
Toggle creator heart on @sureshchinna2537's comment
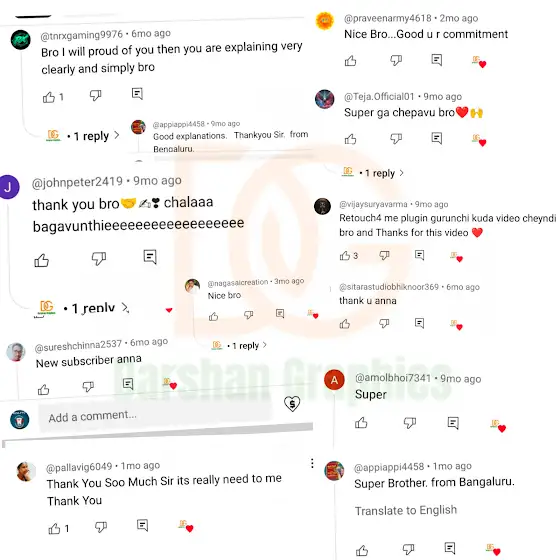[170, 384]
